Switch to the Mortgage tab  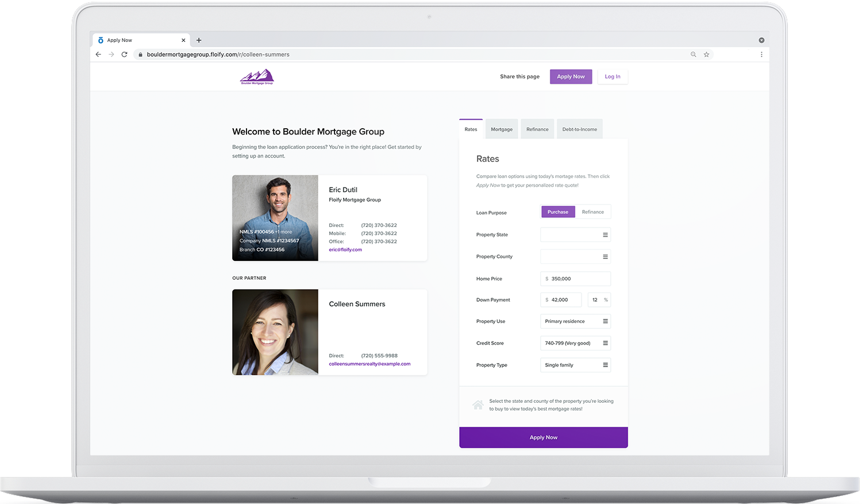pos(501,129)
